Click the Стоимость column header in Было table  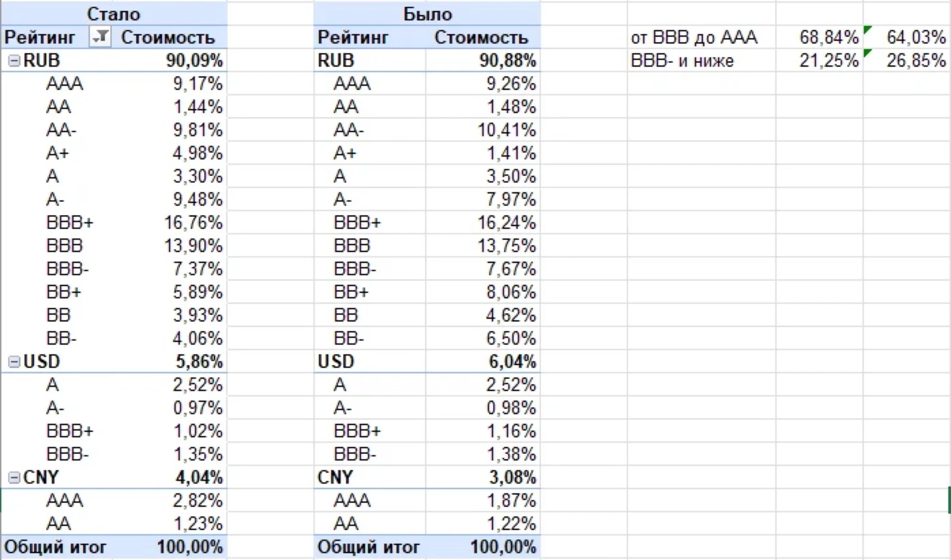click(x=482, y=37)
